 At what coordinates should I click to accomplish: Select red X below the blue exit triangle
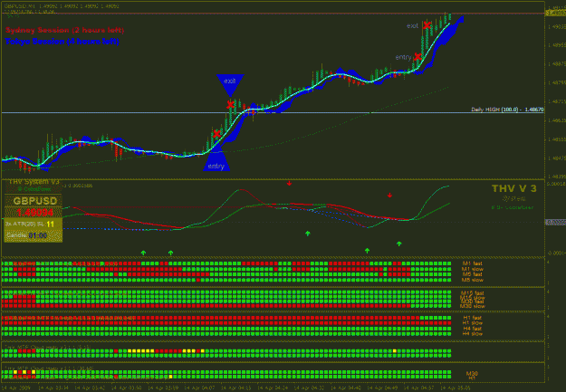click(230, 105)
